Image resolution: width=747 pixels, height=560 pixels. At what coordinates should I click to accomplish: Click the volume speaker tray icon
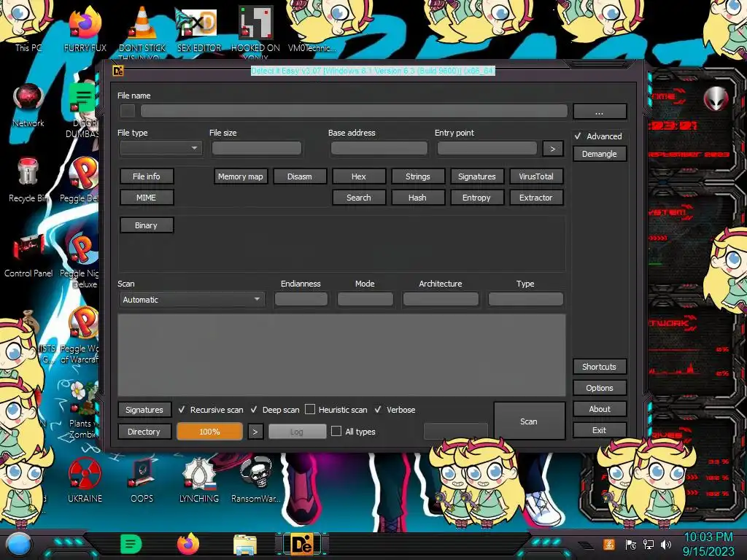665,544
